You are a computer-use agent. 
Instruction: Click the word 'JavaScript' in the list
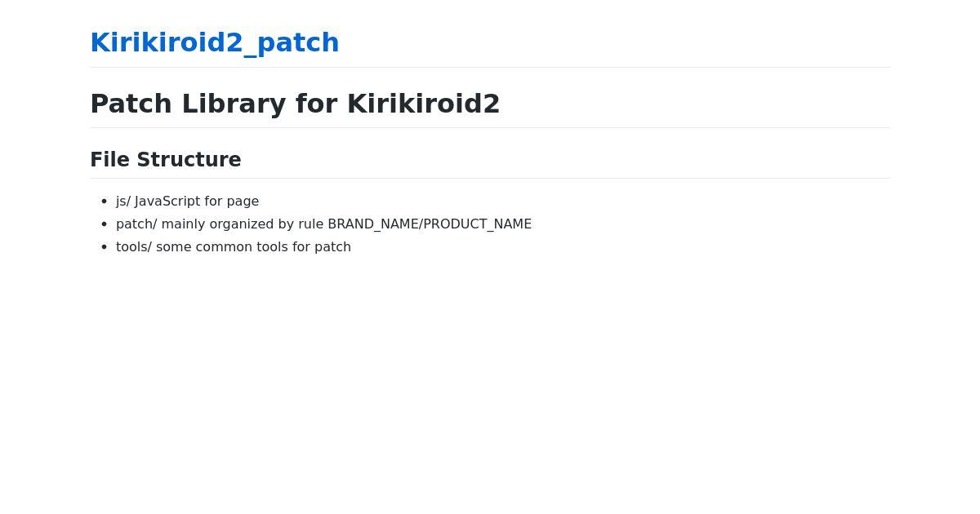pyautogui.click(x=167, y=201)
